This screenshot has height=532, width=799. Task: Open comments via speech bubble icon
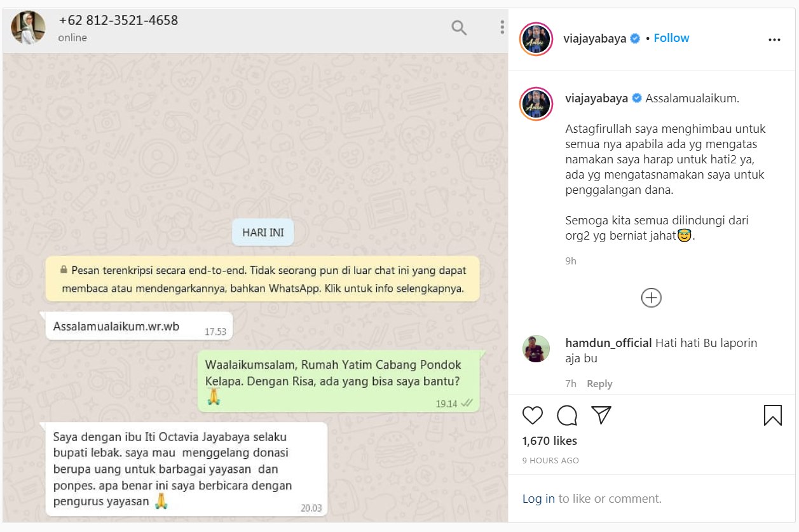pos(567,415)
